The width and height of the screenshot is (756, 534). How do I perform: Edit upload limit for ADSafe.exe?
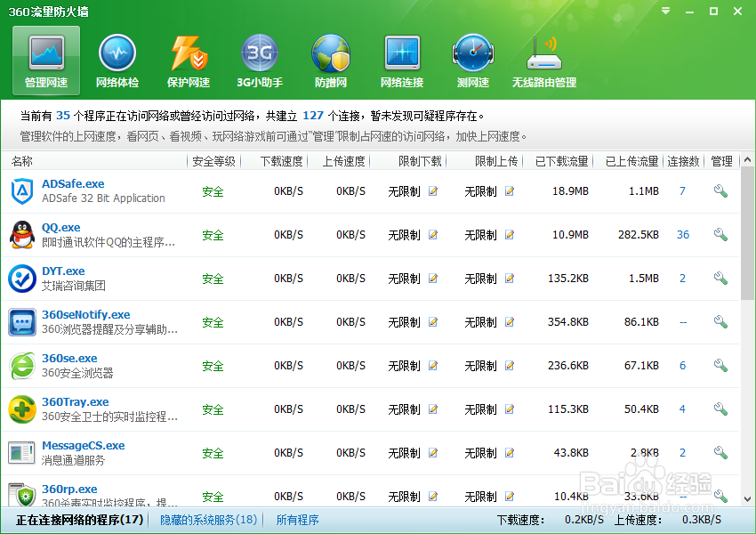point(509,191)
